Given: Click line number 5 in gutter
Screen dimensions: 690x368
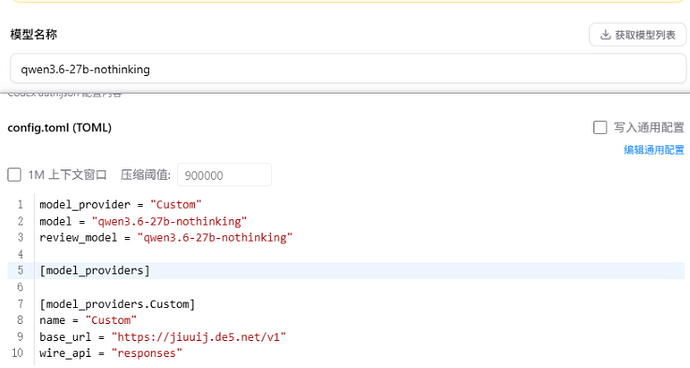Looking at the screenshot, I should tap(20, 270).
